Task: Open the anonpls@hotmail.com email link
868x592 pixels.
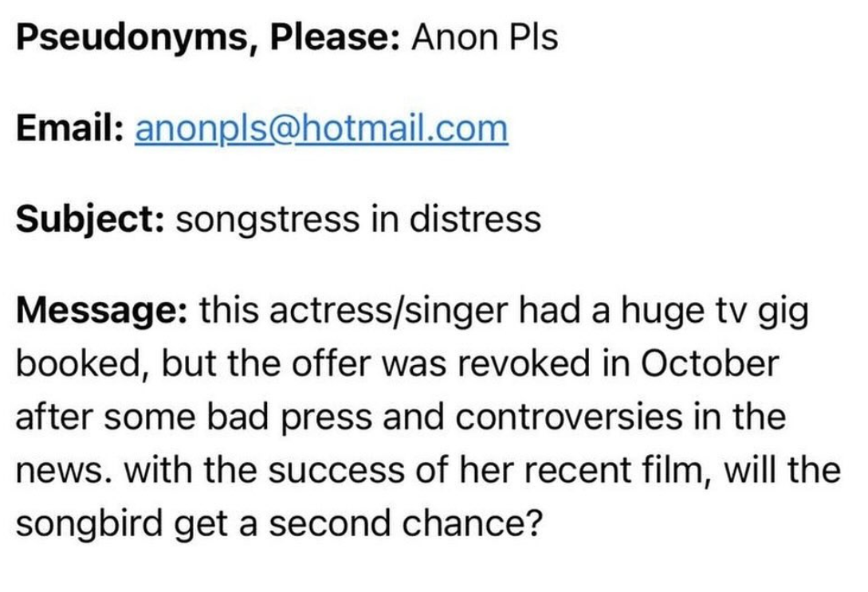Action: pyautogui.click(x=321, y=128)
